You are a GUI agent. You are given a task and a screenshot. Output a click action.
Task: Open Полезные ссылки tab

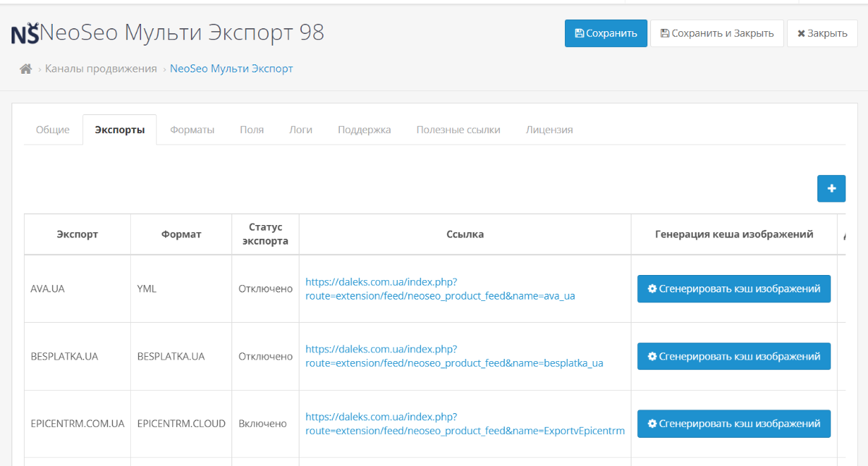point(459,130)
